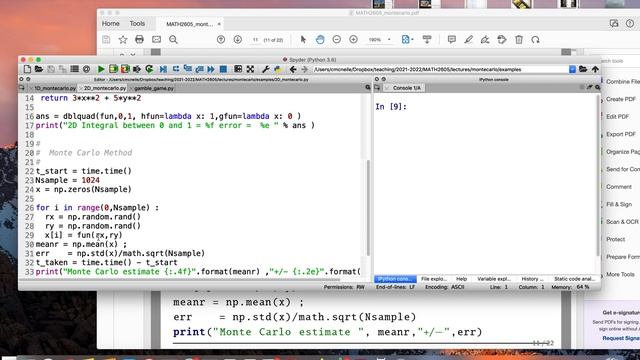Go to previous PDF page
The image size is (640, 360).
(x=221, y=40)
